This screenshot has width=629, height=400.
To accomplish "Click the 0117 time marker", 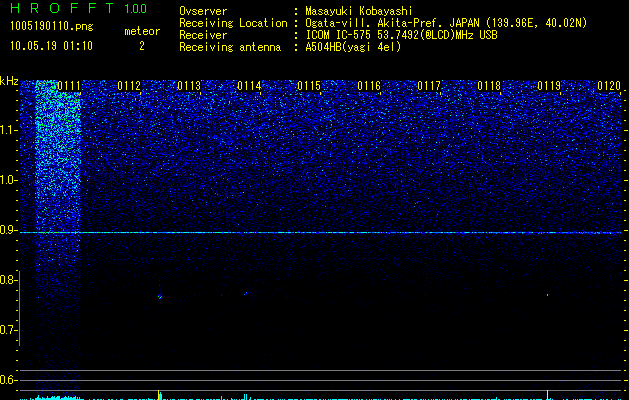I will tap(429, 86).
